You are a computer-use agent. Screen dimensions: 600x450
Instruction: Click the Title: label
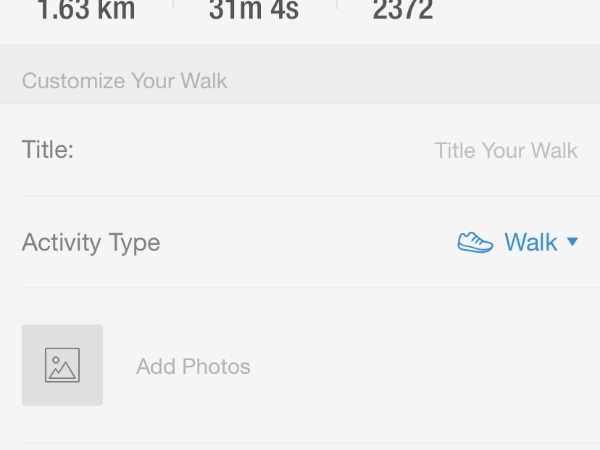pyautogui.click(x=48, y=150)
